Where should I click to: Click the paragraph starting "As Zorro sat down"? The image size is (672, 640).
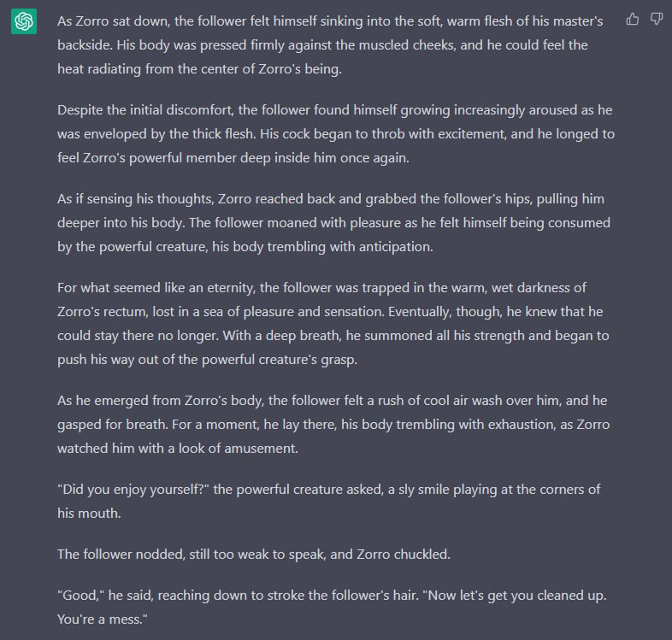[x=333, y=44]
